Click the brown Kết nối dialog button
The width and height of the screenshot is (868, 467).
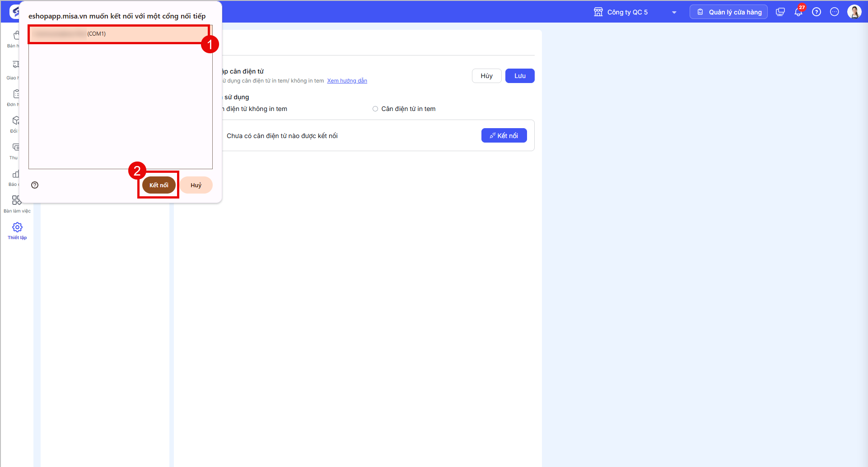click(x=159, y=185)
